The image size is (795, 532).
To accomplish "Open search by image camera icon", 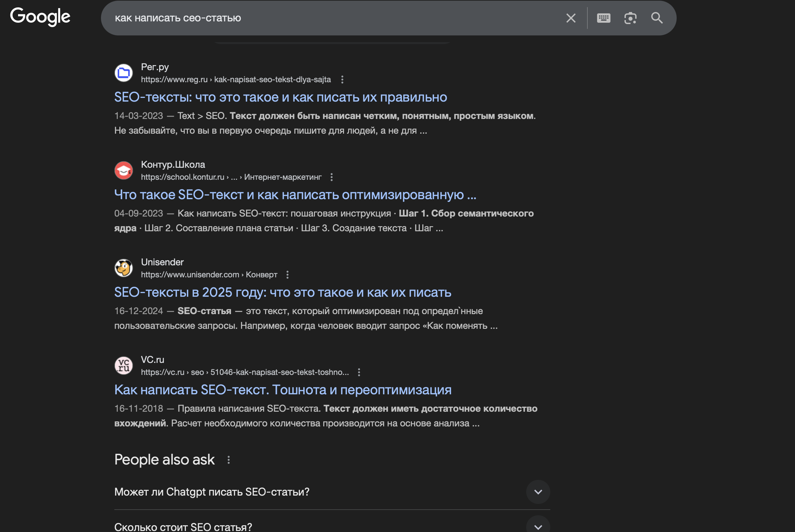I will (x=630, y=18).
